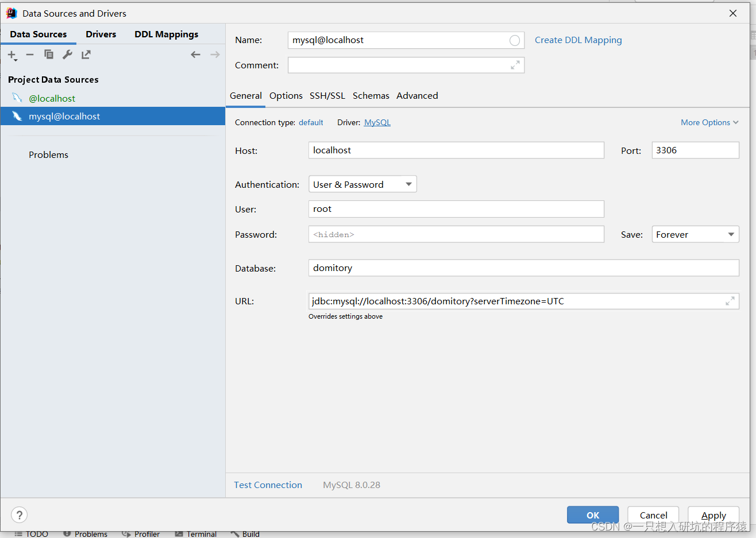This screenshot has height=538, width=756.
Task: Click the Cancel button
Action: click(x=653, y=515)
